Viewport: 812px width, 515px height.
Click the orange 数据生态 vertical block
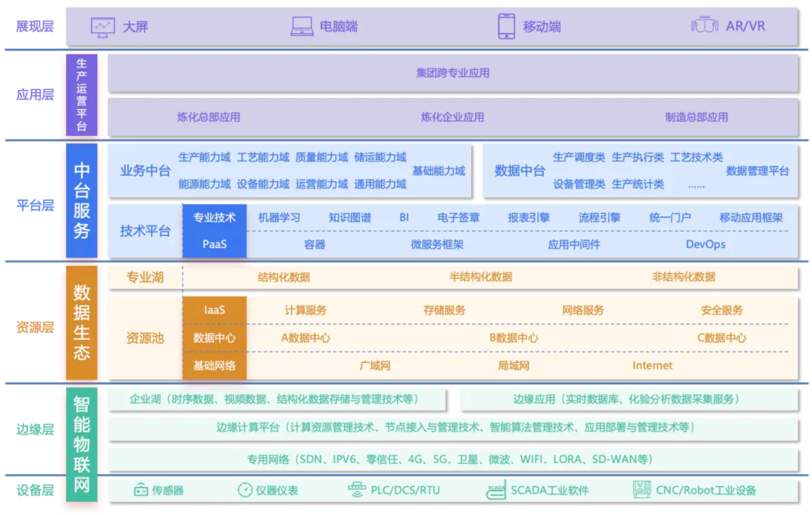point(82,323)
